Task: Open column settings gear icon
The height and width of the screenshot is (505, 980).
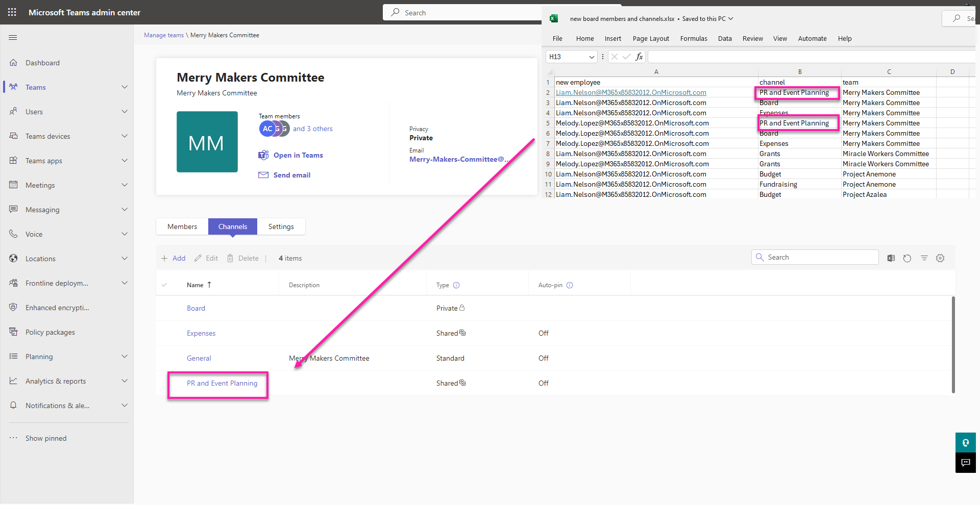Action: pos(940,258)
